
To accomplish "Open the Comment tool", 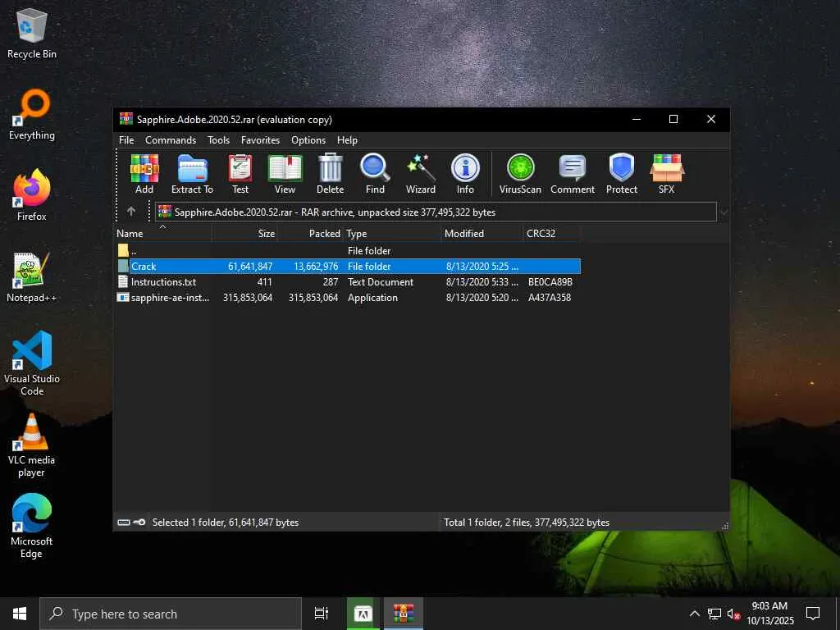I will tap(573, 174).
